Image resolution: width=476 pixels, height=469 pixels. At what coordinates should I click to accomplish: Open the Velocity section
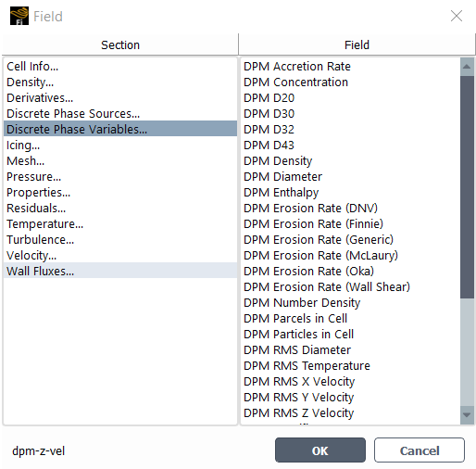(120, 255)
